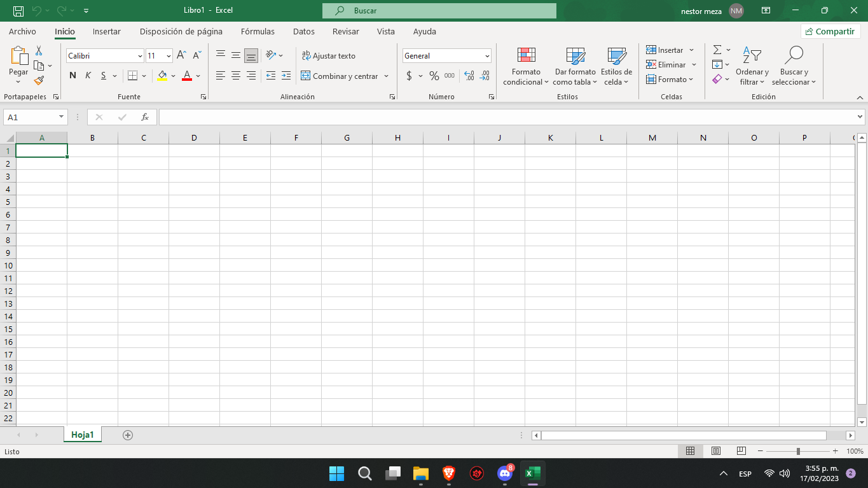Viewport: 868px width, 488px height.
Task: Apply the percent style format
Action: [x=434, y=76]
